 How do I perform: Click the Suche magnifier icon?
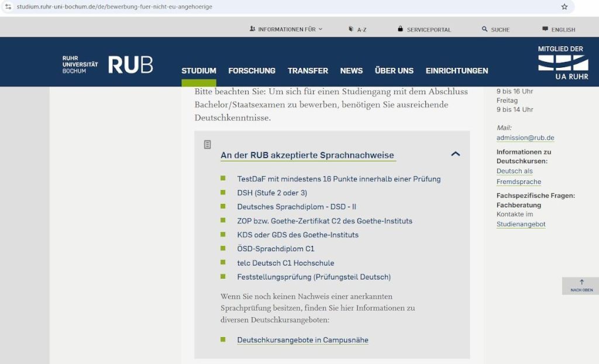(x=485, y=29)
